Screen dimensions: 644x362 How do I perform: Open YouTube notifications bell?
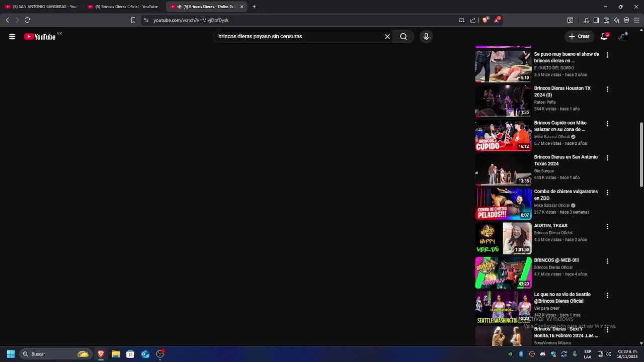coord(604,36)
